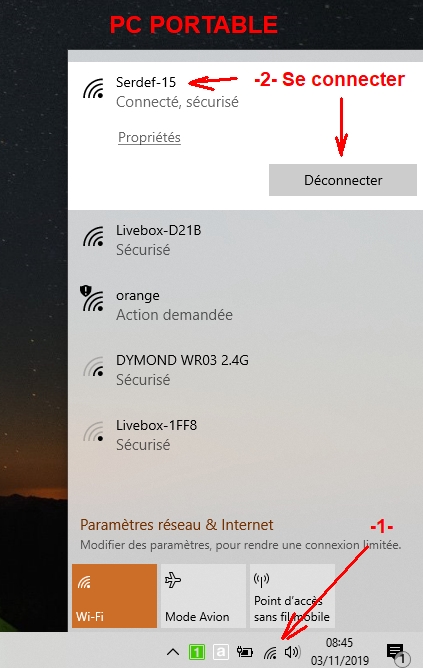Select the Livebox-1FF8 network entry

[x=245, y=435]
